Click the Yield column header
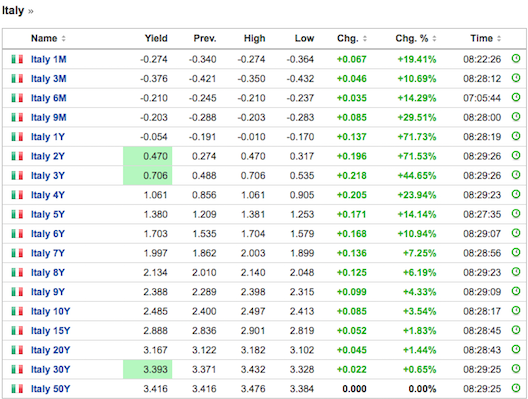This screenshot has width=528, height=399. pyautogui.click(x=156, y=38)
